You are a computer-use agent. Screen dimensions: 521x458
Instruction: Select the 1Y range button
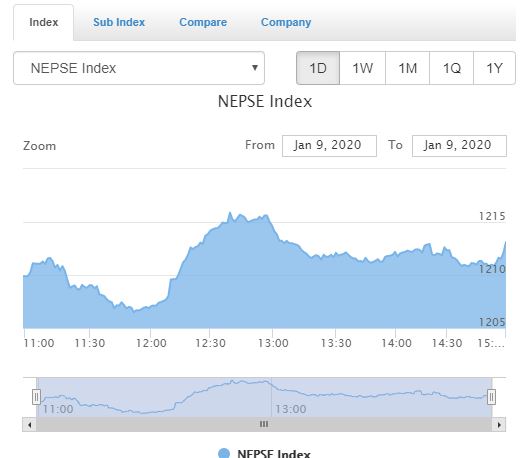494,68
